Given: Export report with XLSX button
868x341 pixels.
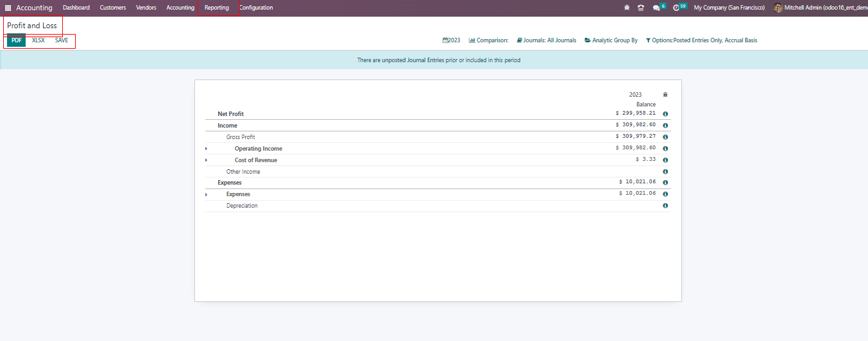Looking at the screenshot, I should point(38,40).
